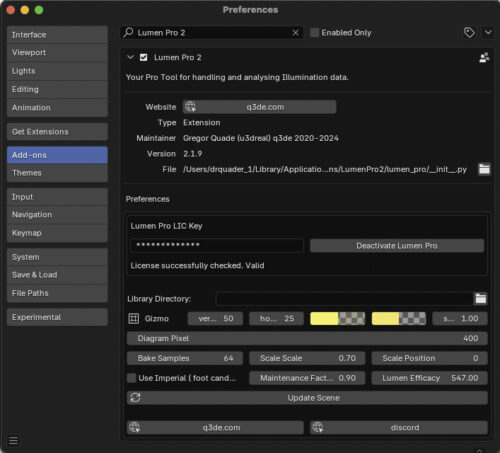Collapse the Lumen Pro 2 add-on panel
Screen dimensions: 500x453
pyautogui.click(x=130, y=57)
